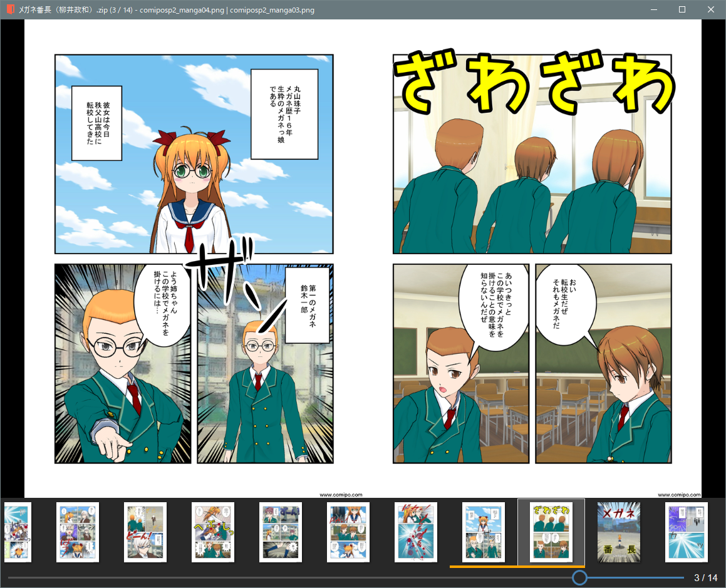
Task: Maximize the comic viewer window
Action: [682, 9]
